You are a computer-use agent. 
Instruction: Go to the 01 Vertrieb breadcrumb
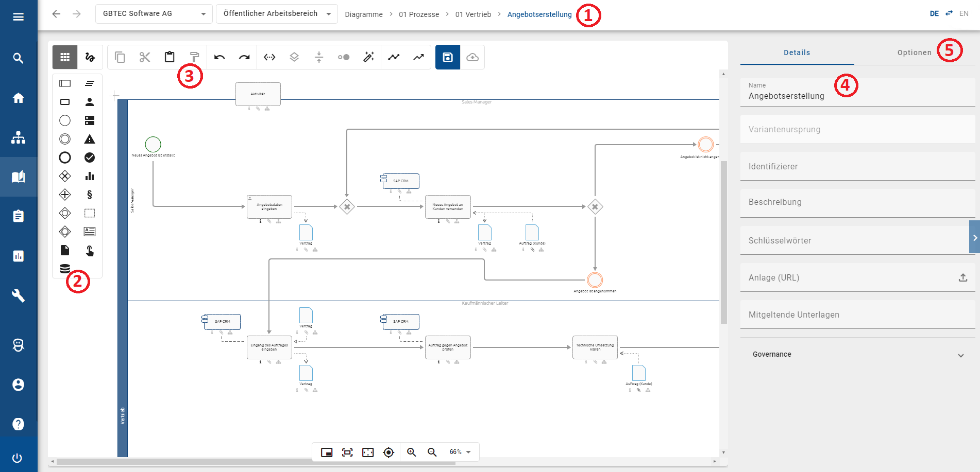[x=473, y=14]
